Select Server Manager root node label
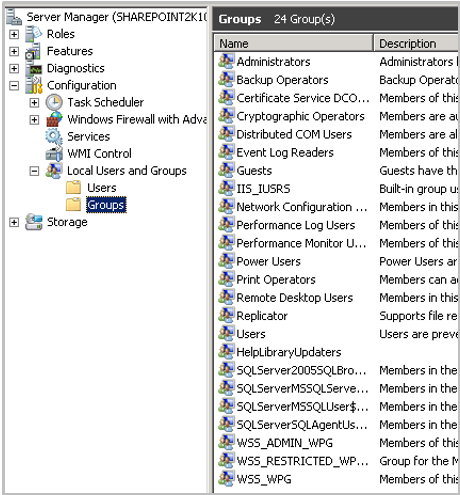This screenshot has width=460, height=495. coord(116,17)
